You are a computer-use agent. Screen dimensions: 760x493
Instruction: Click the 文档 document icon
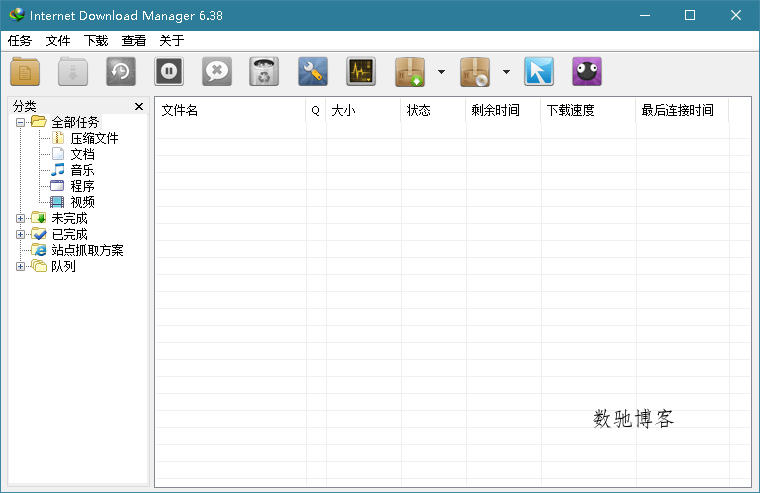58,154
